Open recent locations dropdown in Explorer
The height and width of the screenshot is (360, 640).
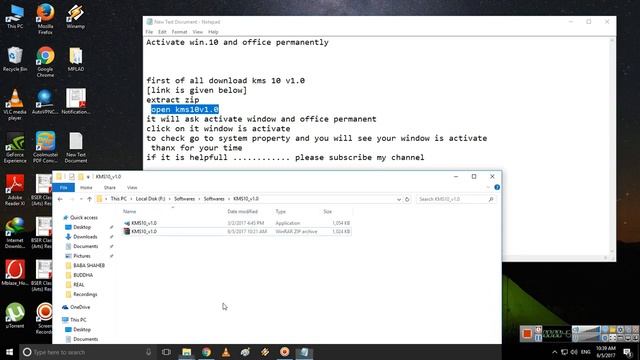click(81, 199)
